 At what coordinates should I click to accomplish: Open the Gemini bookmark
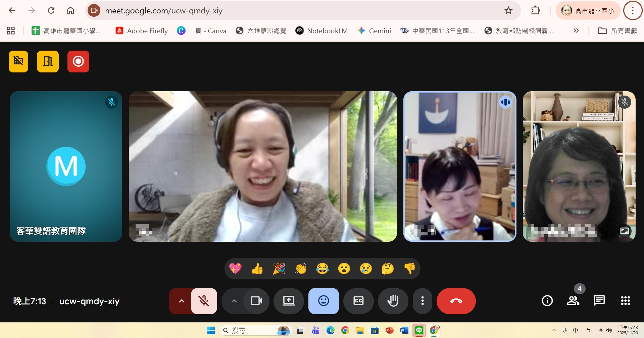(x=374, y=31)
